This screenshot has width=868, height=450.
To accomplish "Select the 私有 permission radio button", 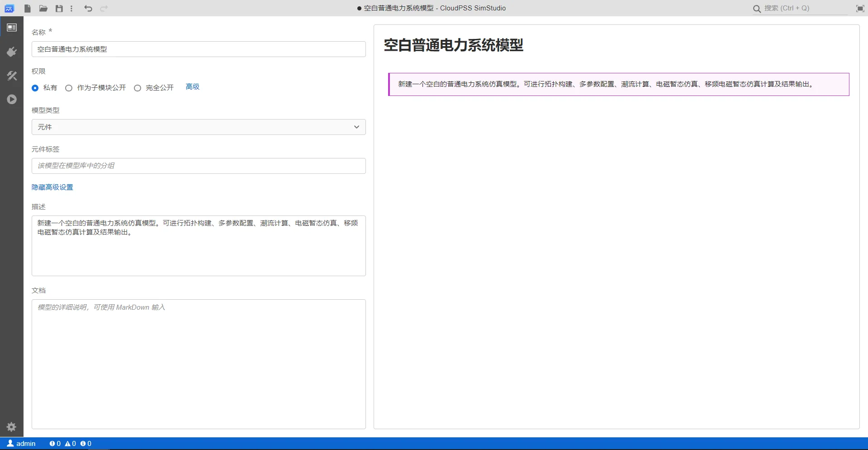I will (35, 88).
